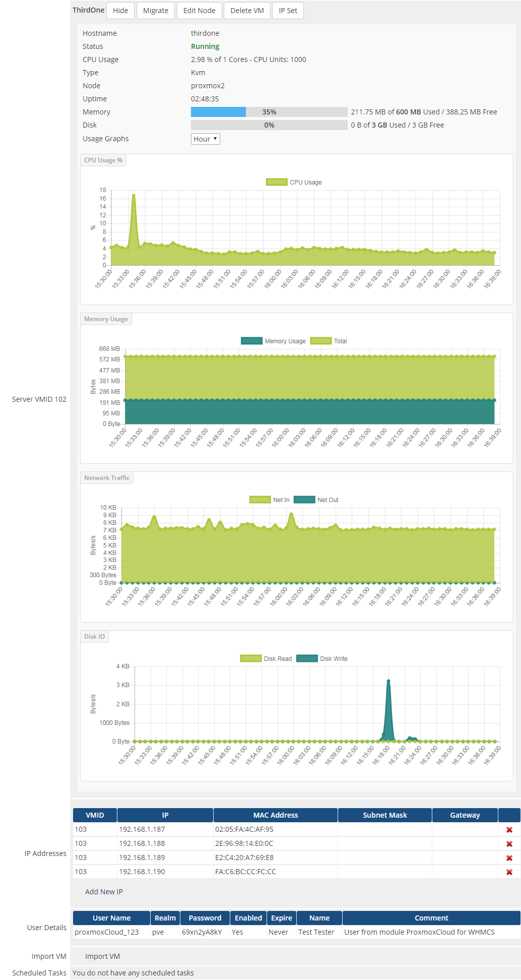Click the name Test Tester

tap(316, 932)
